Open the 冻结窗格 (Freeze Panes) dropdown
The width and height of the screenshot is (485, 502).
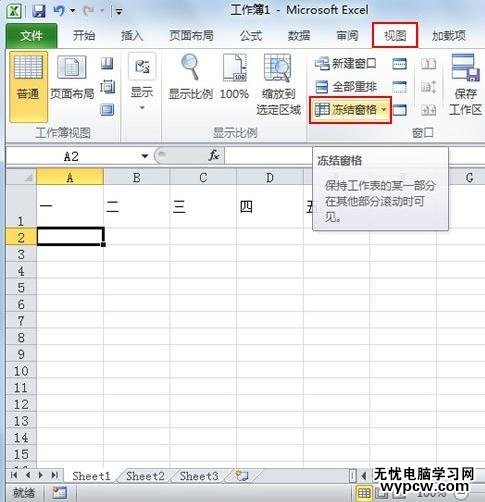coord(350,110)
